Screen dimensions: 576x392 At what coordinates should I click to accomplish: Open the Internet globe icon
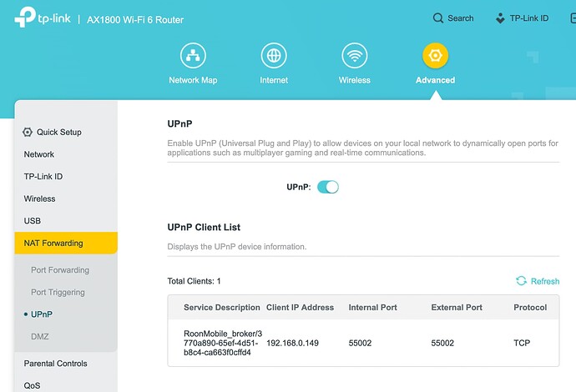tap(274, 56)
